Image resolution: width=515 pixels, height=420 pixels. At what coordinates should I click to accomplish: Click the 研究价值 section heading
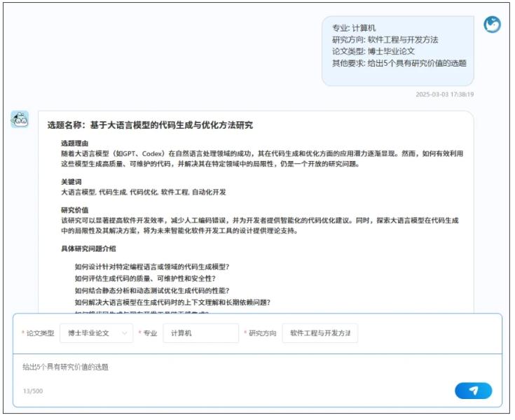pos(76,209)
